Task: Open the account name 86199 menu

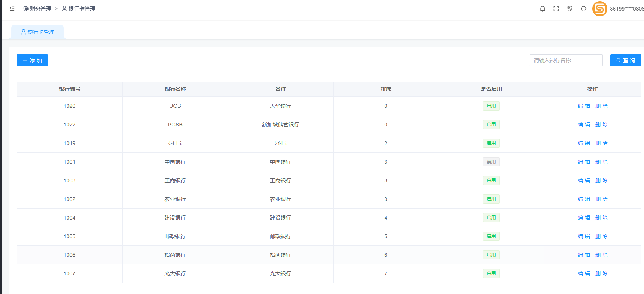Action: pyautogui.click(x=627, y=9)
